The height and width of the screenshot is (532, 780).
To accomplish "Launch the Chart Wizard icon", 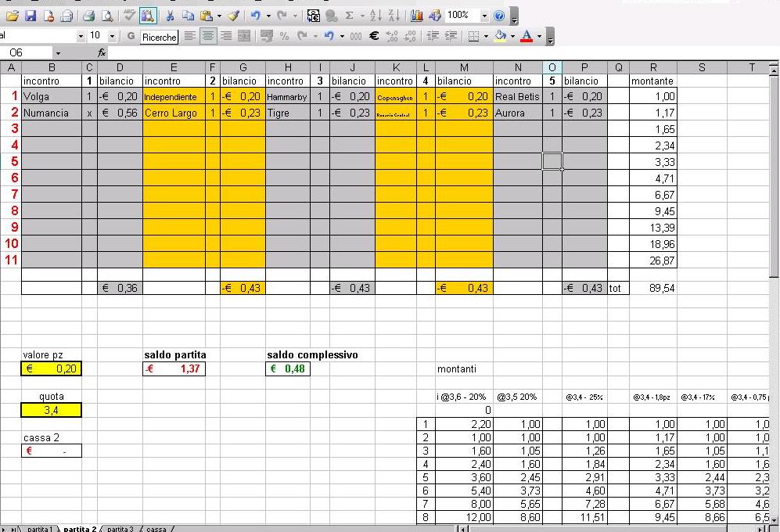I will pos(417,16).
